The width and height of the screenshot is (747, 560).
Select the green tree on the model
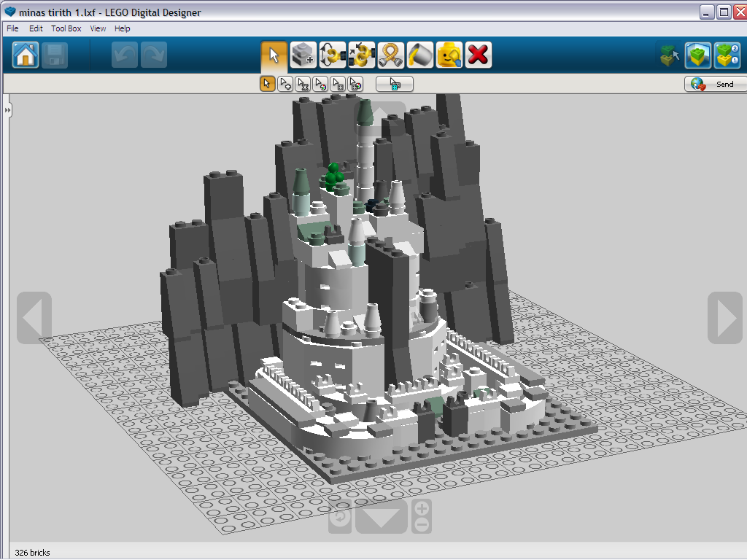tap(333, 178)
